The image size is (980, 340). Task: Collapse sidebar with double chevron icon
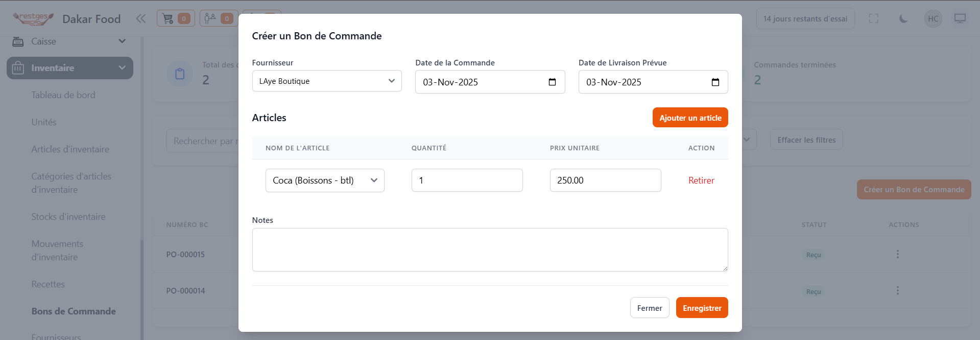141,19
